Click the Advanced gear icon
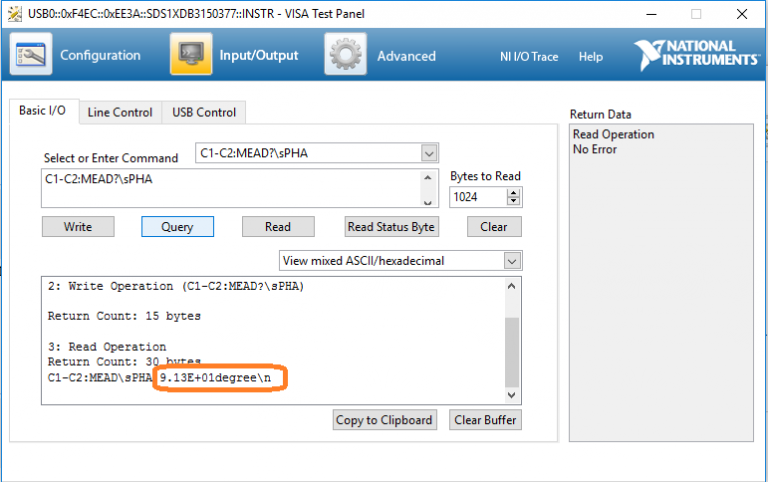Screen dimensions: 768x482 point(345,55)
